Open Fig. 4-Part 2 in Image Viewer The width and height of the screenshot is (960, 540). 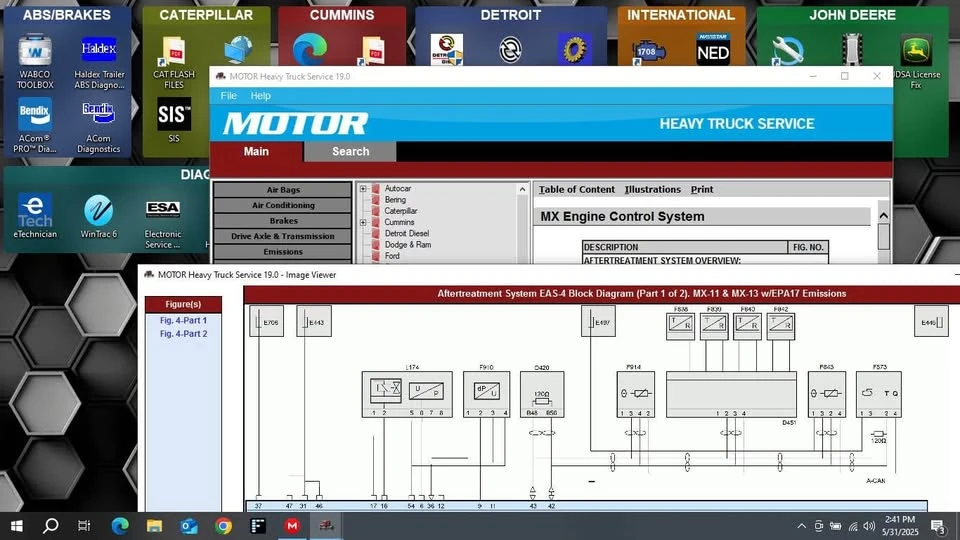click(x=183, y=334)
